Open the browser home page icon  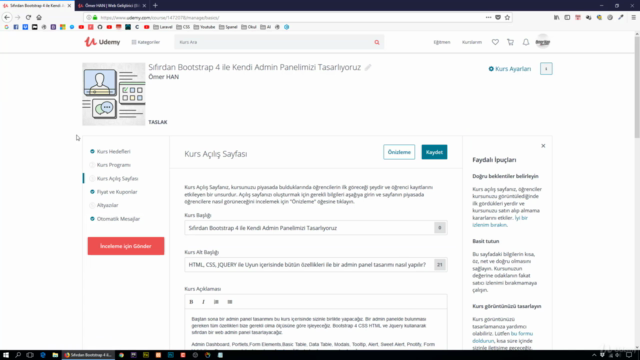pos(39,17)
